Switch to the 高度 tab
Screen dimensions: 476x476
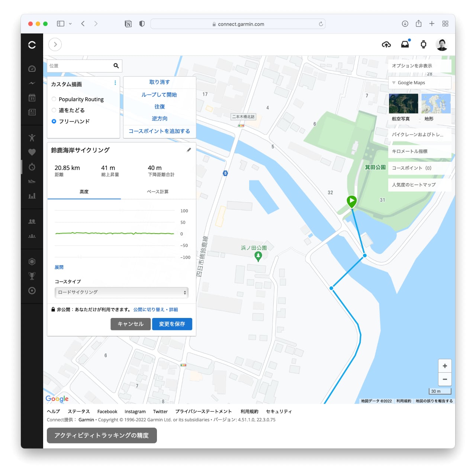pos(84,192)
